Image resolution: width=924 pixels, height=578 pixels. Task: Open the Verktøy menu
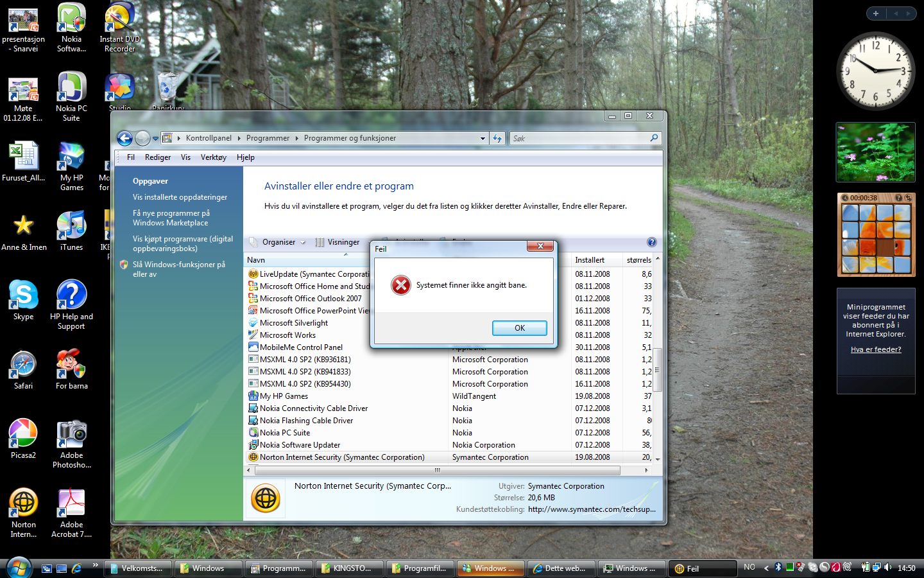[x=214, y=157]
